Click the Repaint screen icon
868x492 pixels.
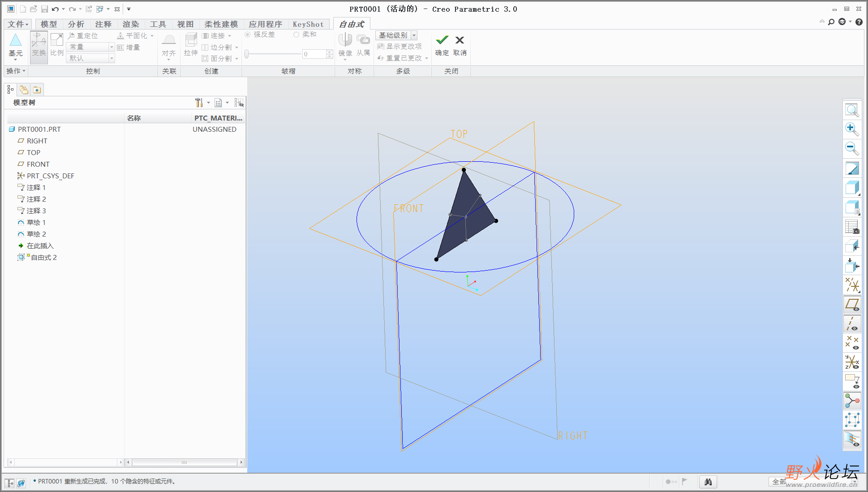(x=852, y=169)
